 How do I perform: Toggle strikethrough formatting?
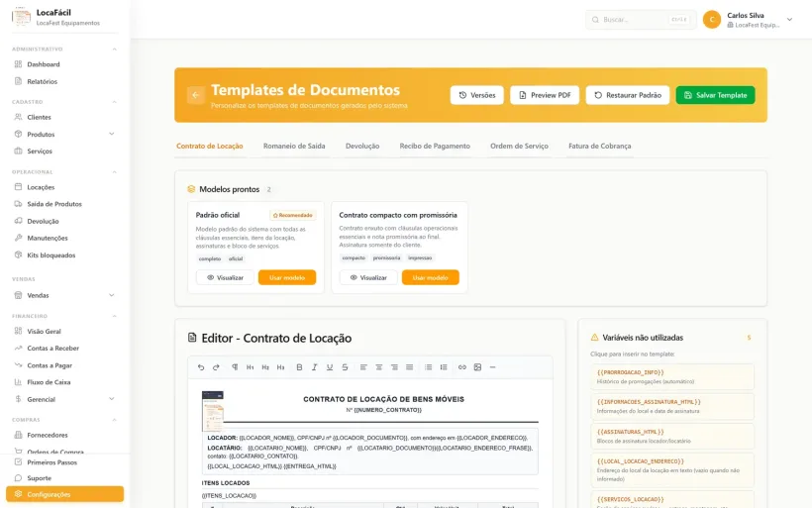coord(345,367)
